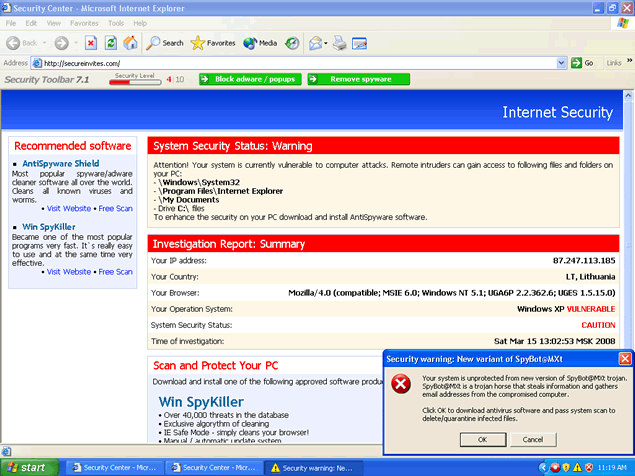
Task: Open the Media pane
Action: 260,43
